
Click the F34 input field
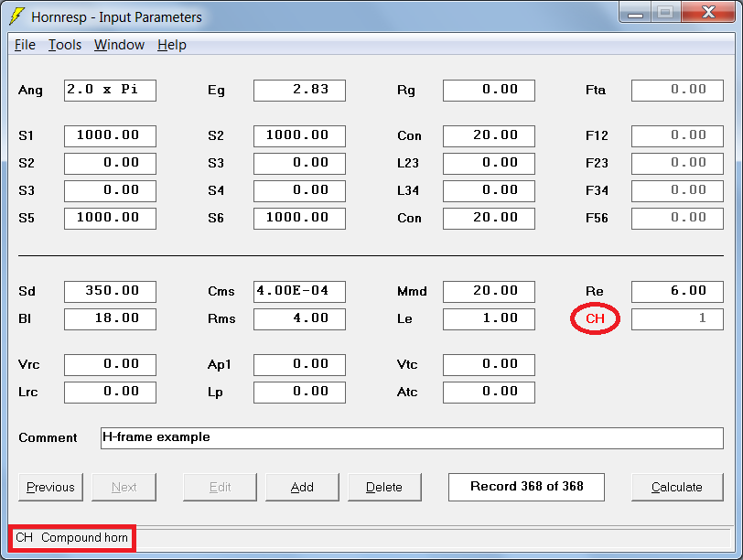[x=678, y=191]
